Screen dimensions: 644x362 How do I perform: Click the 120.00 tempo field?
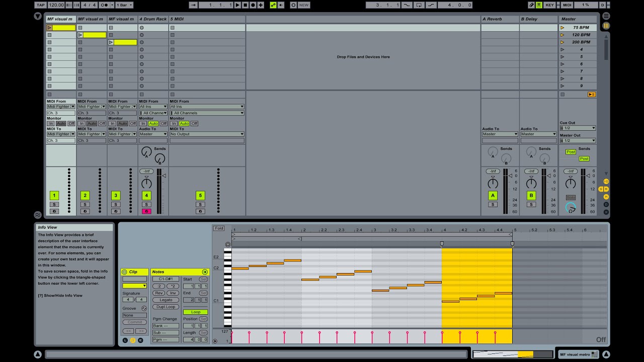pos(57,5)
